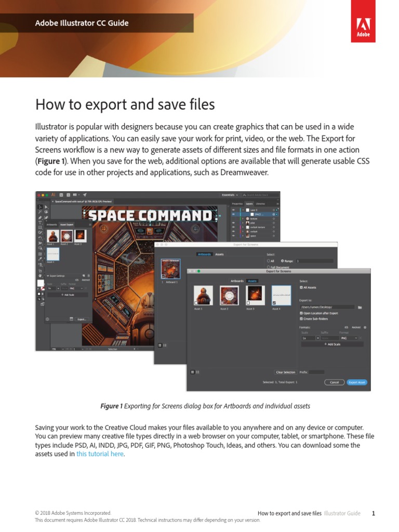Toggle Artboard 1 thumbnail checkbox
399x532 pixels.
click(x=164, y=276)
